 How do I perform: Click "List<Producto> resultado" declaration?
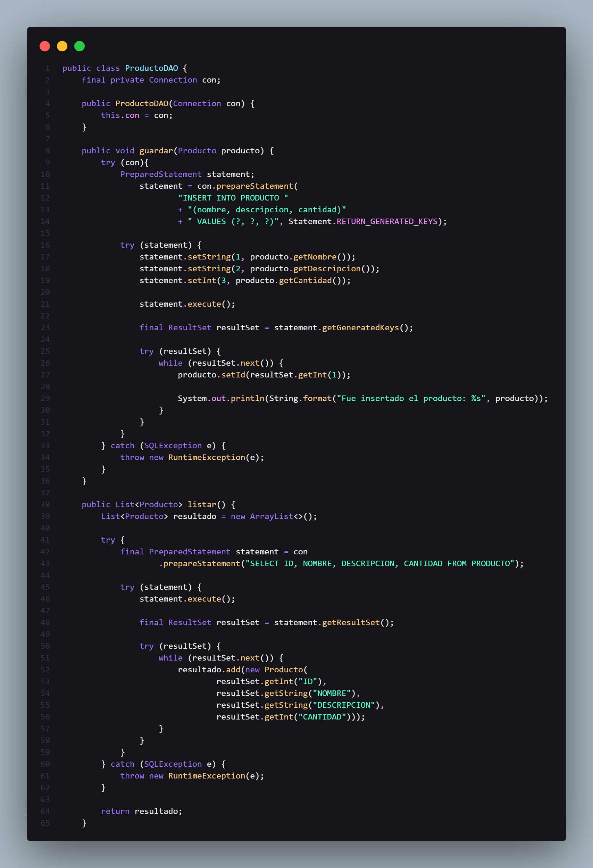[x=159, y=517]
